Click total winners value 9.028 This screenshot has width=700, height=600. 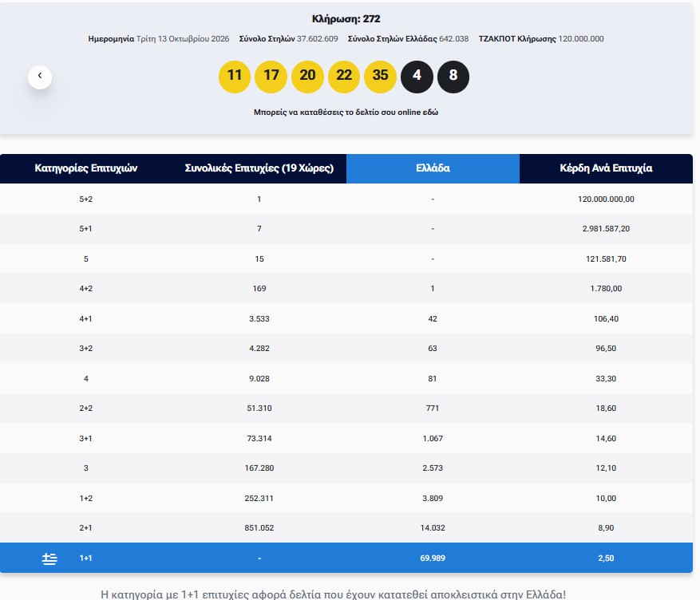pyautogui.click(x=259, y=378)
